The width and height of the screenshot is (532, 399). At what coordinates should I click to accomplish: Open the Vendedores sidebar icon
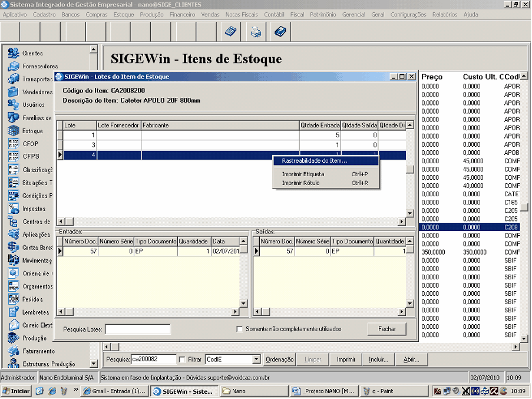click(13, 92)
